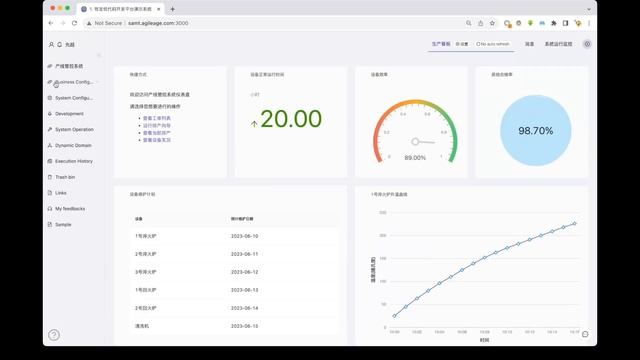Open the No auto refresh dropdown
This screenshot has width=640, height=360.
click(x=493, y=44)
